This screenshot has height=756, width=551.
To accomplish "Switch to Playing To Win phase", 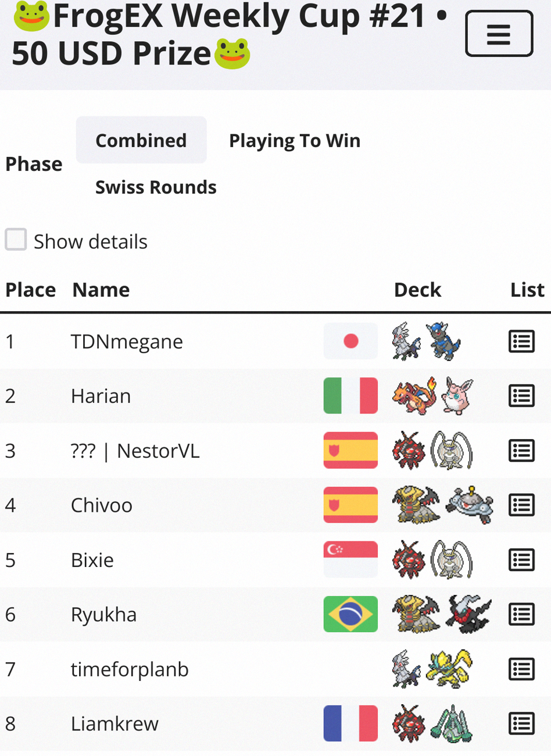I will click(x=295, y=140).
